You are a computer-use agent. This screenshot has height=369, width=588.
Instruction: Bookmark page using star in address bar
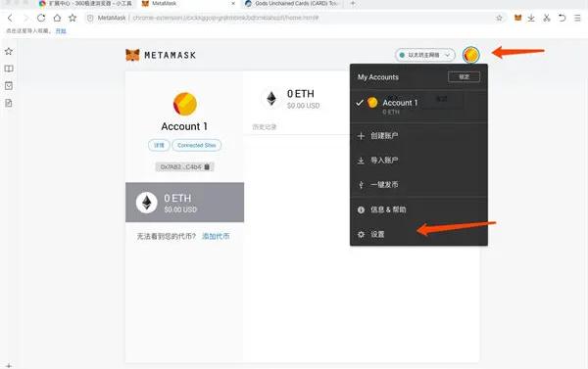(x=499, y=18)
